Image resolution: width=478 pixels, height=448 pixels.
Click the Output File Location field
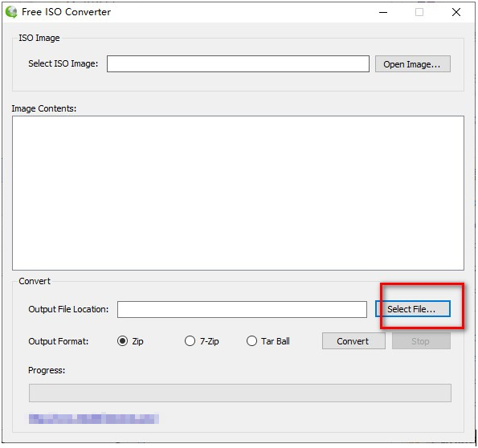click(242, 309)
